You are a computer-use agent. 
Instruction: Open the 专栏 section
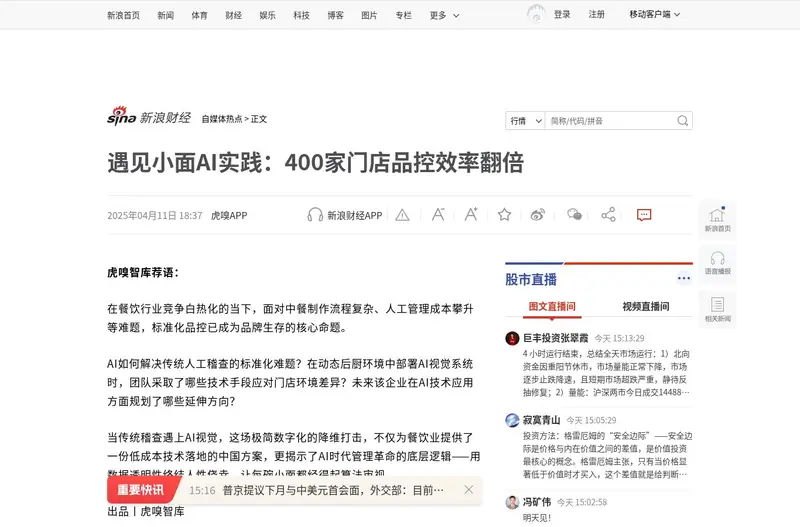(x=403, y=15)
